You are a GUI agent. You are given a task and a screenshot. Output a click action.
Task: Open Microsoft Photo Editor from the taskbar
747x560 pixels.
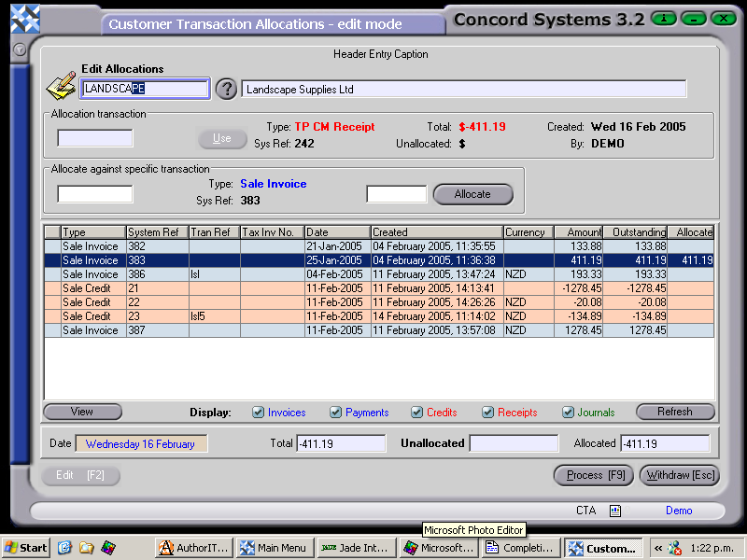tap(439, 548)
